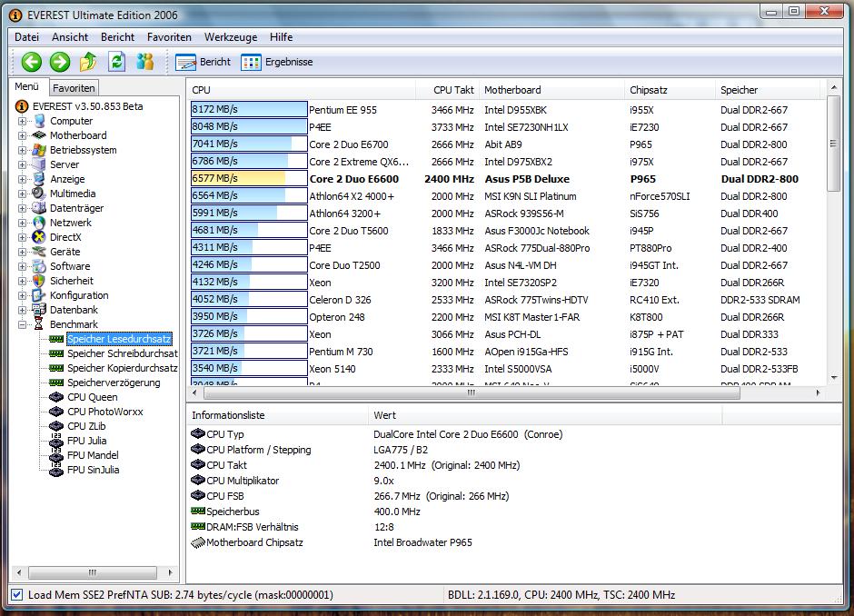Expand the Motherboard tree node
The width and height of the screenshot is (854, 616).
[23, 135]
